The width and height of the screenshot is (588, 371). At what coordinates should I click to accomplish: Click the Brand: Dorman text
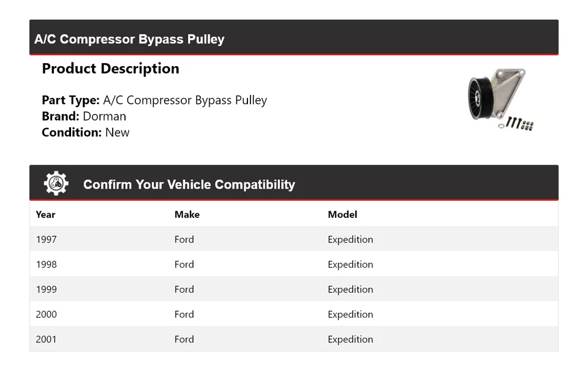(84, 116)
